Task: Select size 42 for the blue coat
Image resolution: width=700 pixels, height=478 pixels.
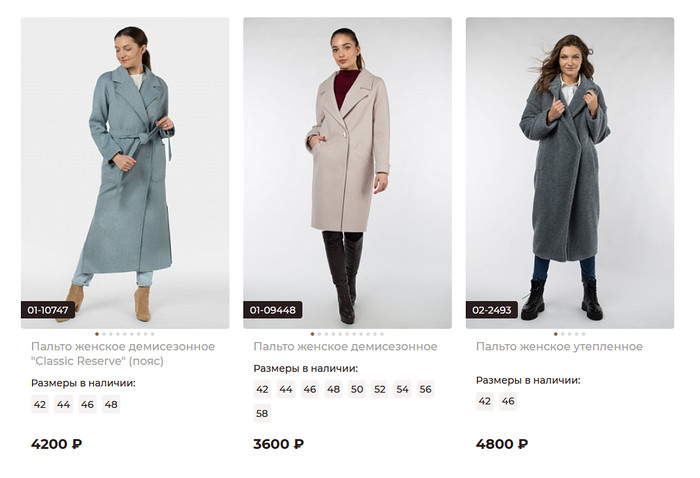Action: [40, 405]
